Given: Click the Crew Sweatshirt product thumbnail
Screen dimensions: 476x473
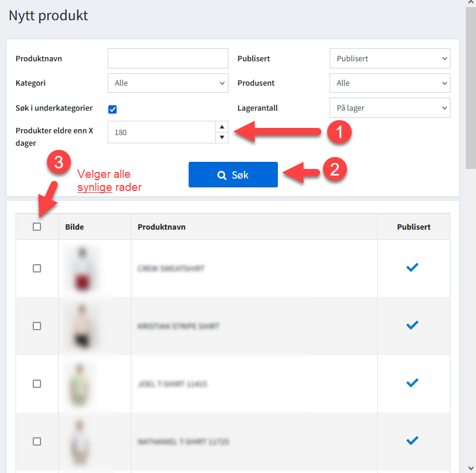Looking at the screenshot, I should [x=80, y=268].
